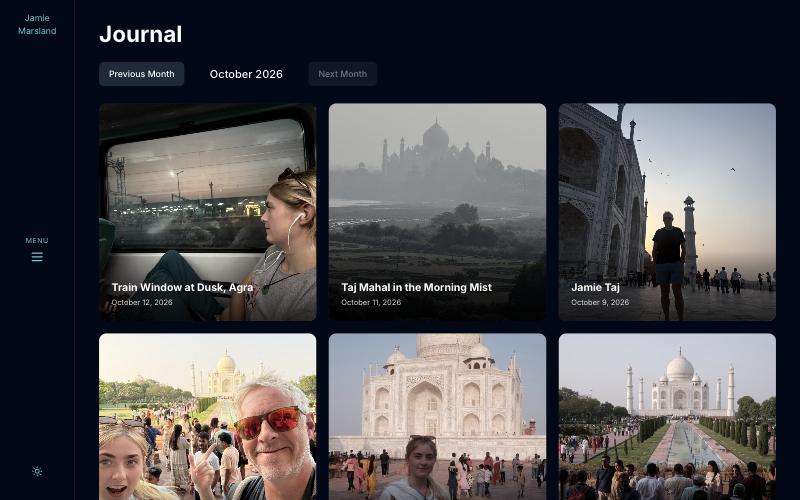
Task: Open the Taj Mahal in the Morning Mist entry
Action: coord(437,212)
